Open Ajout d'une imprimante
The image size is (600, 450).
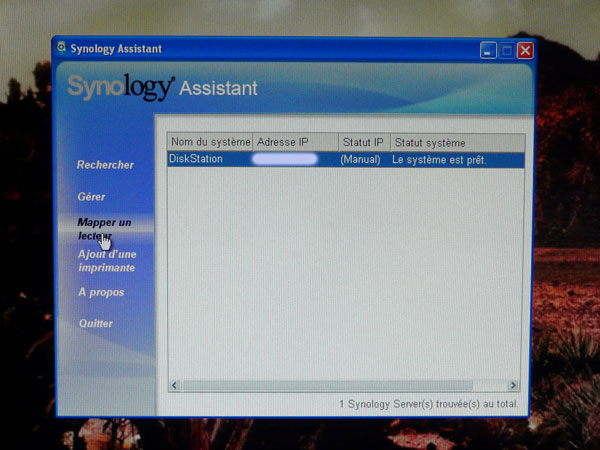click(106, 261)
